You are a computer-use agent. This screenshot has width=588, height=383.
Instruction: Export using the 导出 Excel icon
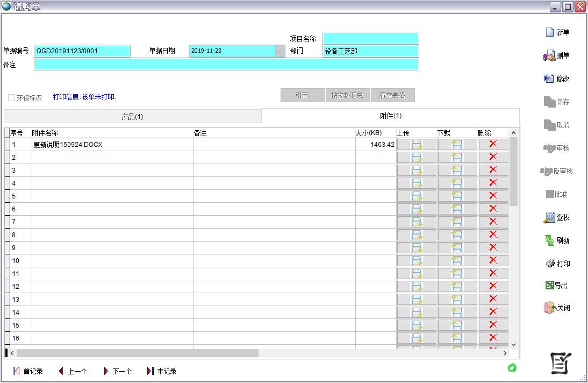549,286
